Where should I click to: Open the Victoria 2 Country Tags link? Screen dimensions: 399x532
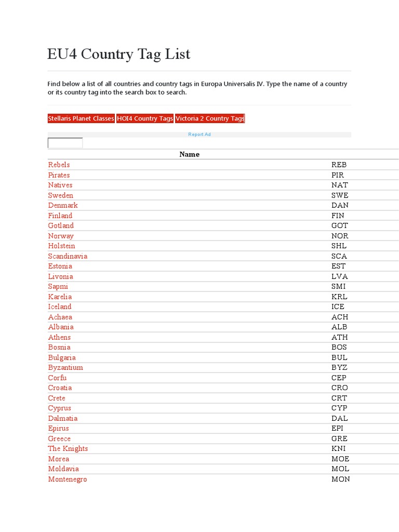[210, 118]
